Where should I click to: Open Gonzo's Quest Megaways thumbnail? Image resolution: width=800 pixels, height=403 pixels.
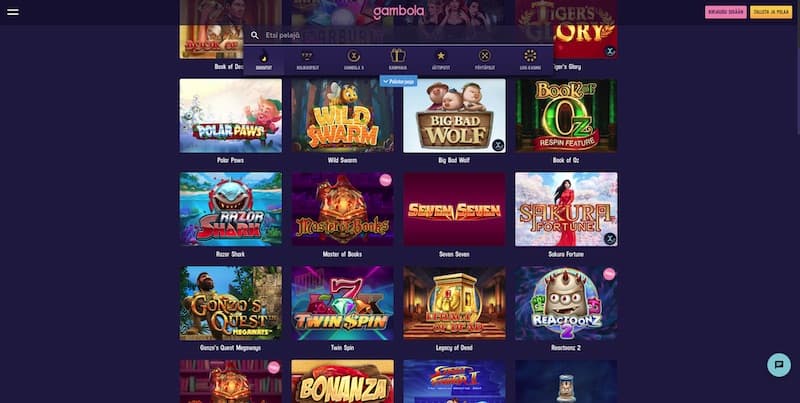tap(231, 303)
